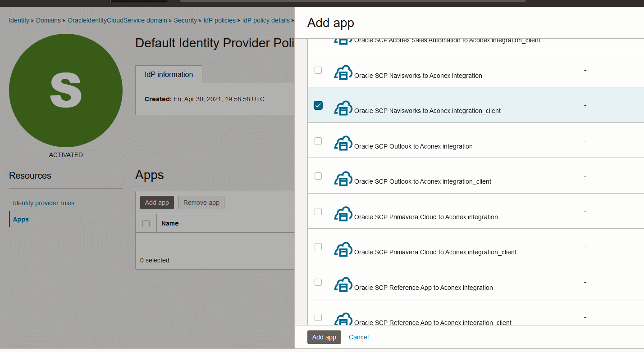
Task: Toggle select-all checkbox in Apps table header
Action: coord(146,224)
